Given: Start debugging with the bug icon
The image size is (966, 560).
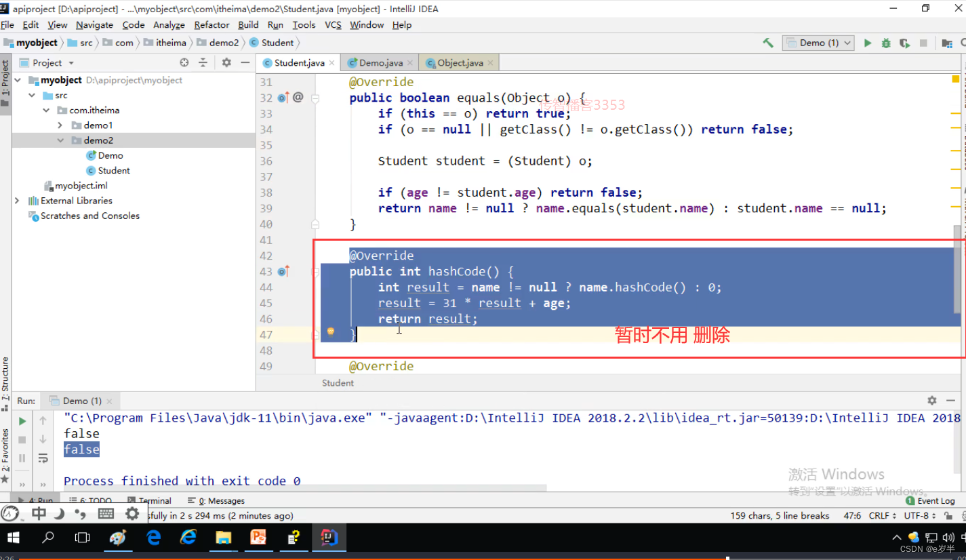Looking at the screenshot, I should (x=886, y=43).
